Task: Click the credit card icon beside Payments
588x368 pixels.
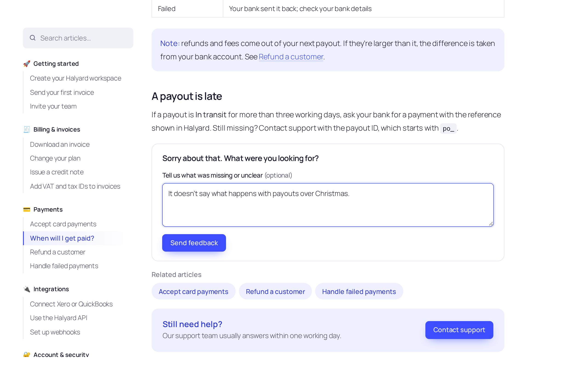Action: (27, 209)
